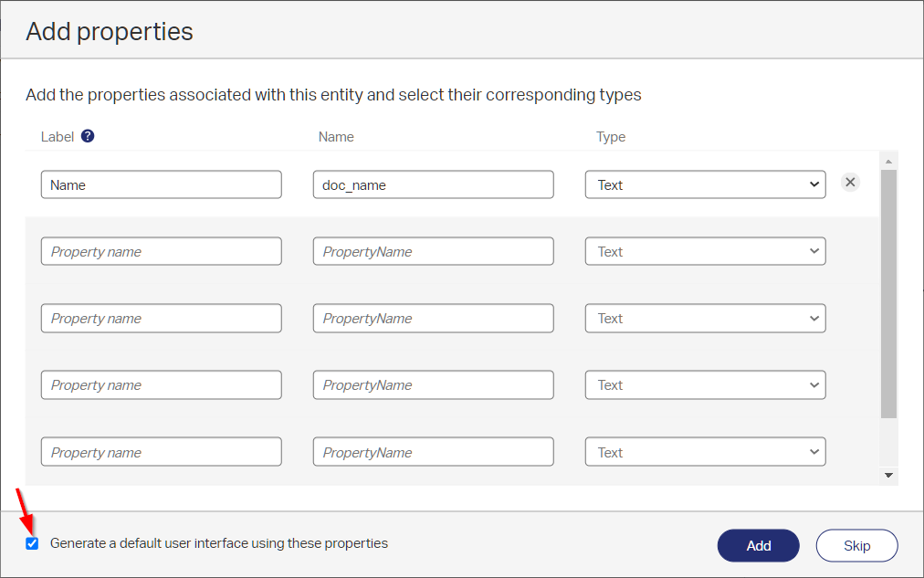Expand Type dropdown in fourth property row

[x=705, y=384]
